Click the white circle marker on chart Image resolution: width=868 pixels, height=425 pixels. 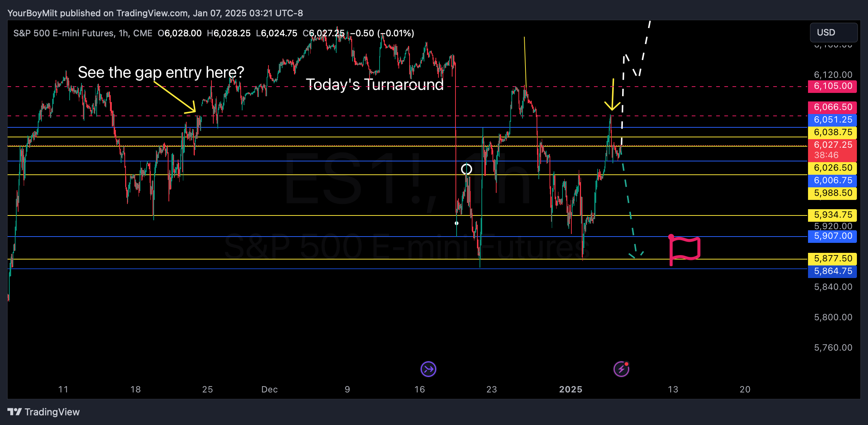467,169
